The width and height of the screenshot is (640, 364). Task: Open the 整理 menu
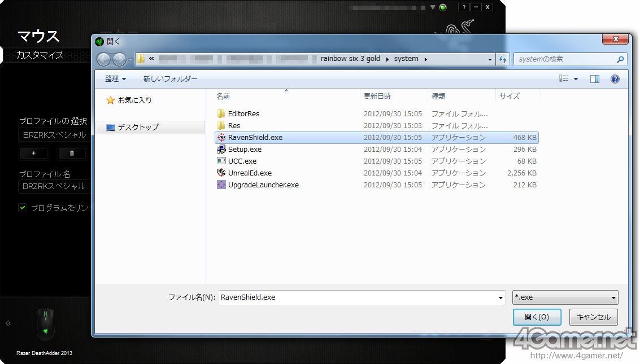[115, 78]
